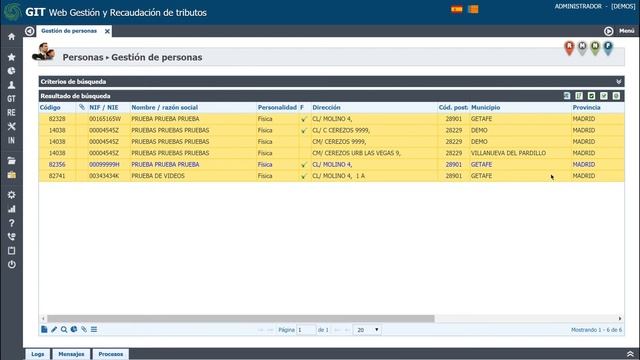Click the paperclip attachments icon in bottom toolbar
The image size is (640, 360).
click(84, 329)
